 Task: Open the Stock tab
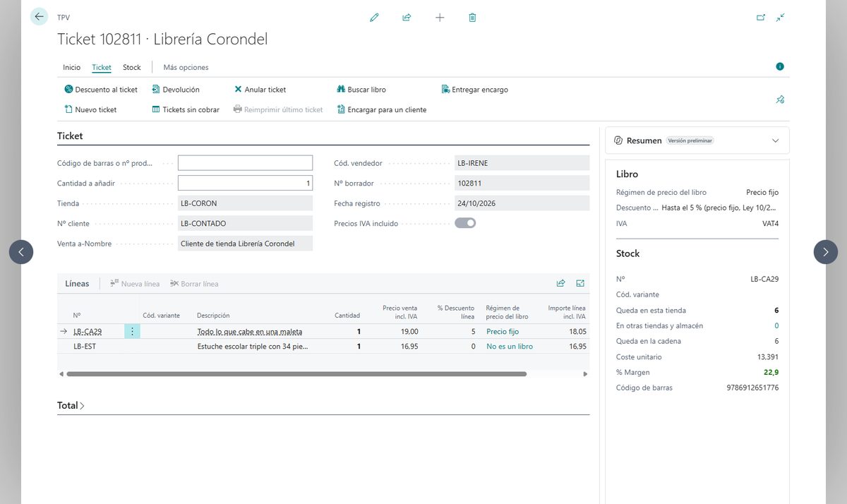[132, 67]
